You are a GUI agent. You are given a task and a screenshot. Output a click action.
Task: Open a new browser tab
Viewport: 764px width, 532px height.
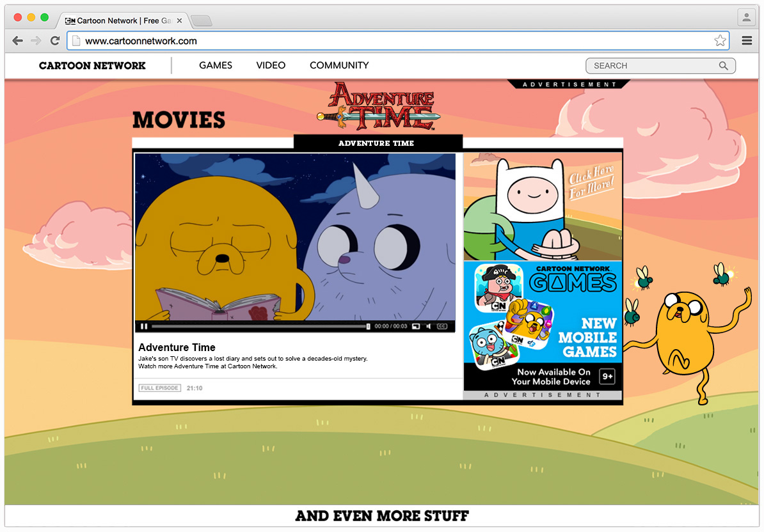(201, 20)
